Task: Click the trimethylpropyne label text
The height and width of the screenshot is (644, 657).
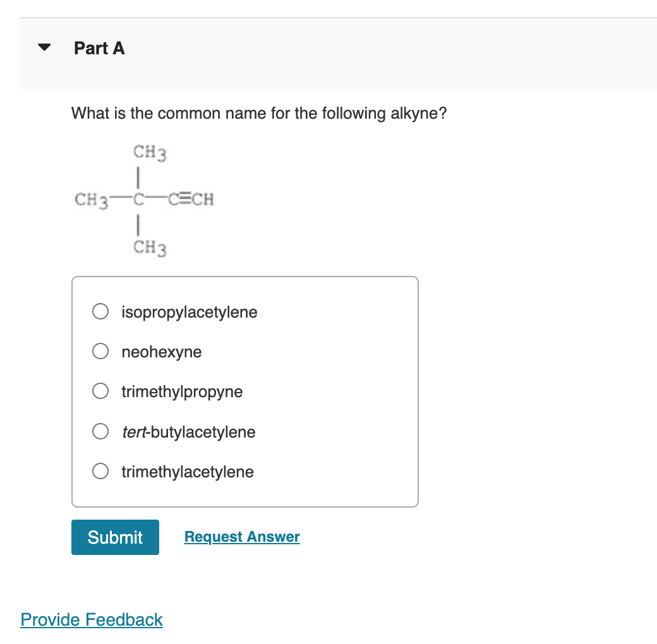Action: pyautogui.click(x=181, y=391)
